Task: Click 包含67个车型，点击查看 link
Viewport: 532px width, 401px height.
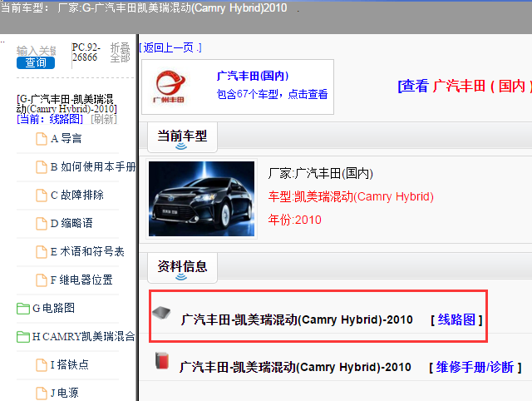Action: click(x=272, y=94)
